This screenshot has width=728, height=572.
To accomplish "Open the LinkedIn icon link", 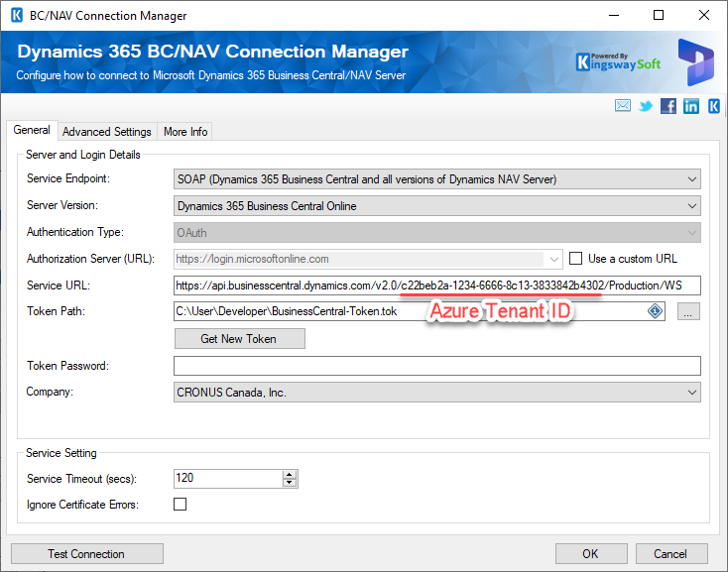I will pyautogui.click(x=691, y=106).
